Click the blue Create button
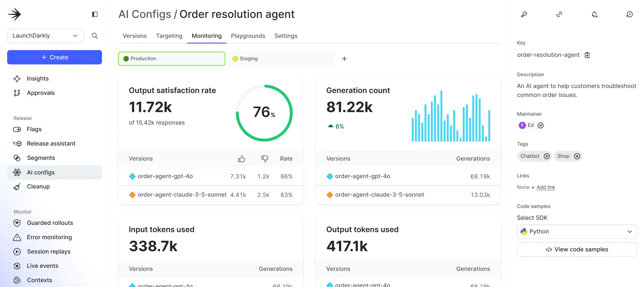 pos(54,57)
